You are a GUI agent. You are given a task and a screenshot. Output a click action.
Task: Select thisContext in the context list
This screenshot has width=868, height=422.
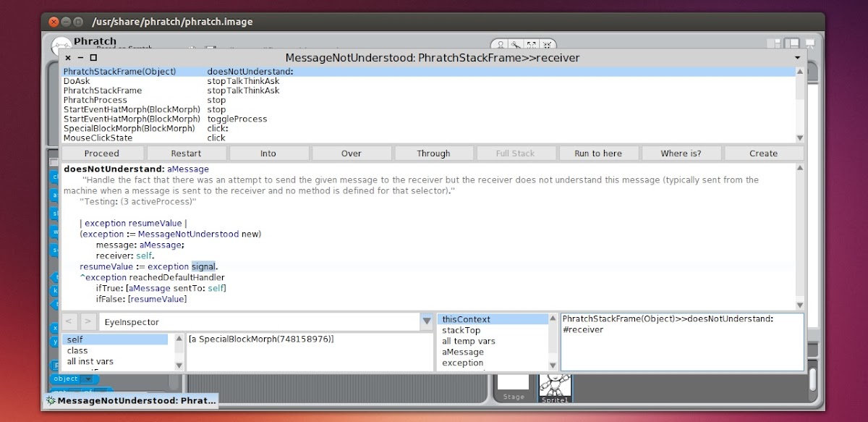point(493,319)
